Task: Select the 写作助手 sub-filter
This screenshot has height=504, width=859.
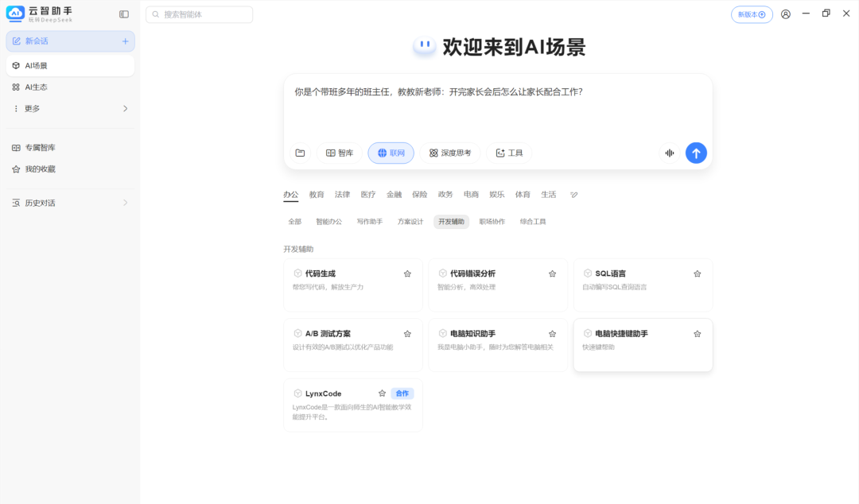Action: 370,222
